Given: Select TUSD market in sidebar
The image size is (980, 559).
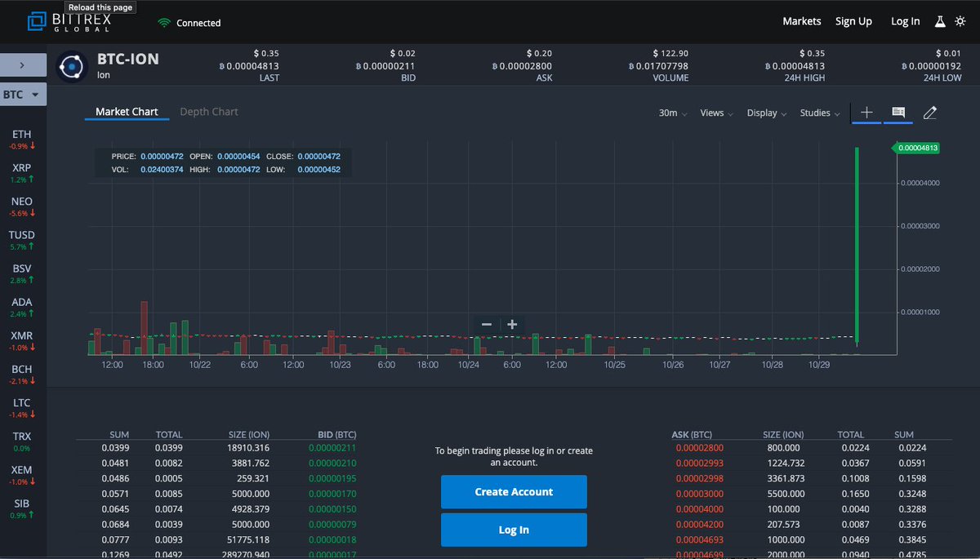Looking at the screenshot, I should [22, 239].
